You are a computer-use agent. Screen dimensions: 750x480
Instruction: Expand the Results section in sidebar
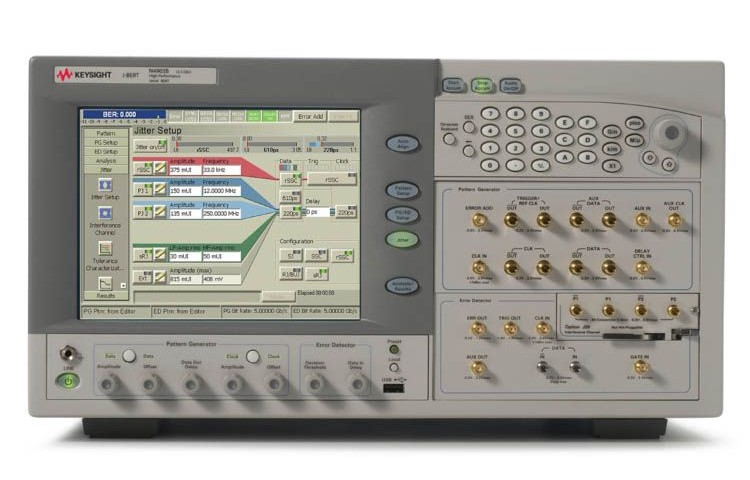point(105,295)
